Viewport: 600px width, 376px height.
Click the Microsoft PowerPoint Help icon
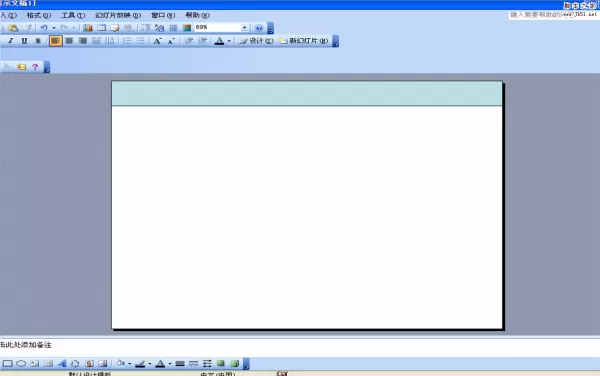click(259, 28)
